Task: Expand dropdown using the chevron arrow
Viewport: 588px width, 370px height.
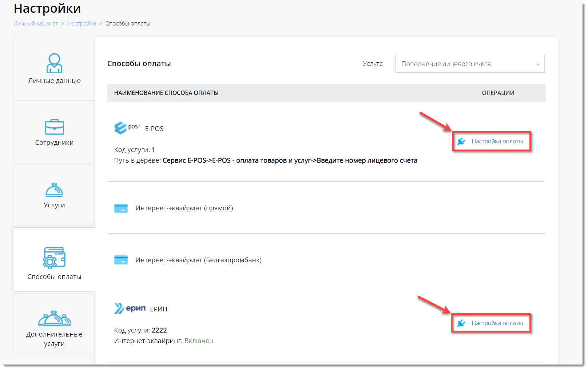Action: tap(538, 64)
